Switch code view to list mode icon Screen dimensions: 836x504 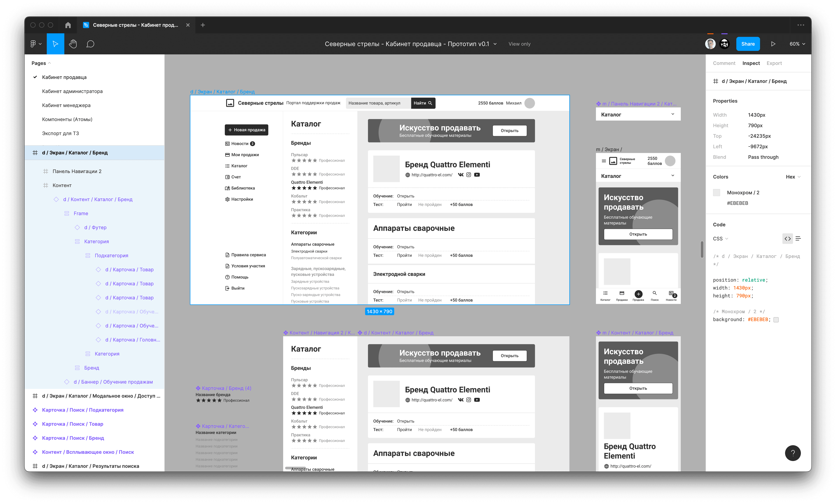tap(798, 239)
